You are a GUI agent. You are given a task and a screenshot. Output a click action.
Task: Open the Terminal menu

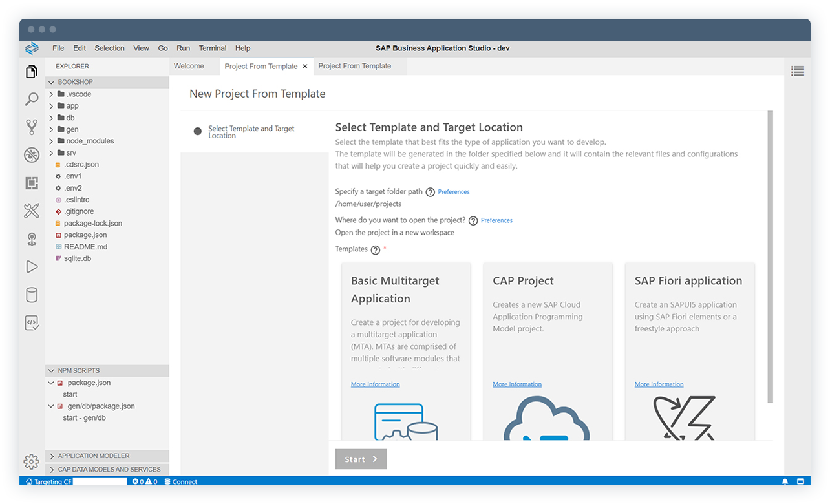[x=212, y=48]
